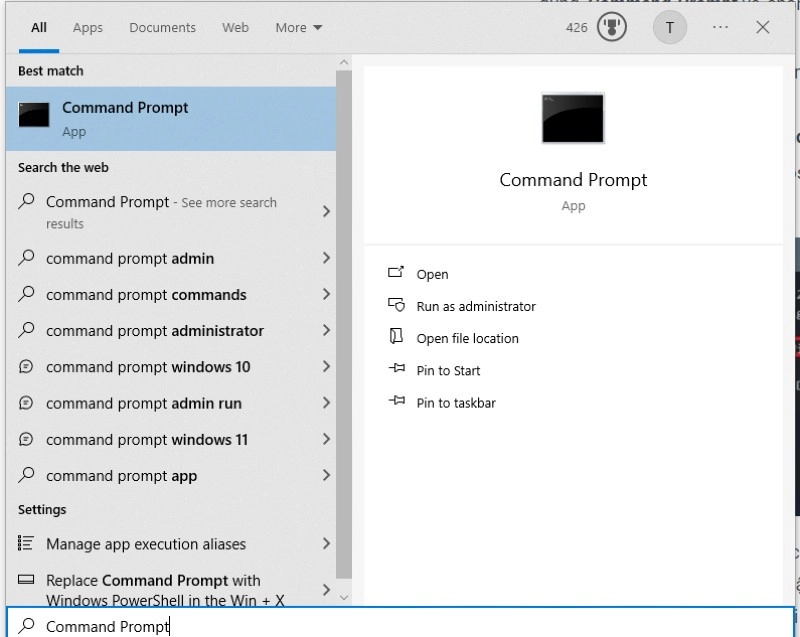This screenshot has width=800, height=637.
Task: Expand the Manage app execution aliases arrow
Action: pyautogui.click(x=327, y=544)
